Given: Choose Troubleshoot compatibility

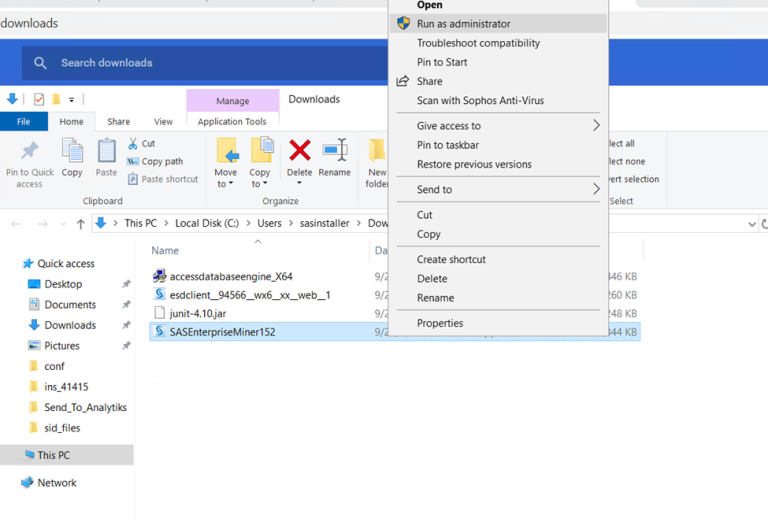Looking at the screenshot, I should coord(499,43).
